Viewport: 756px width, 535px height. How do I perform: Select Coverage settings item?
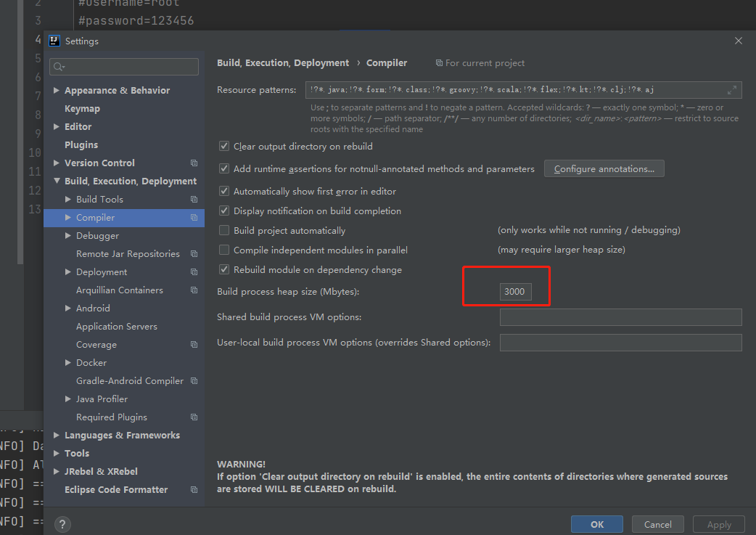coord(96,344)
